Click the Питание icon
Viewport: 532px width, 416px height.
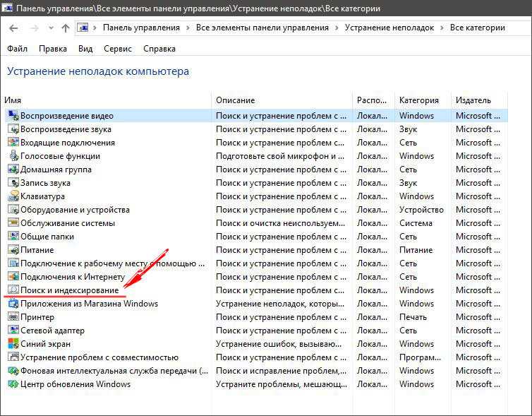click(13, 250)
